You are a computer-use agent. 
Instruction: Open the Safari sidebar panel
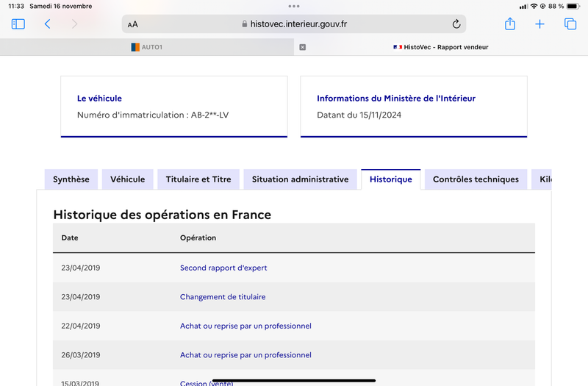coord(18,24)
